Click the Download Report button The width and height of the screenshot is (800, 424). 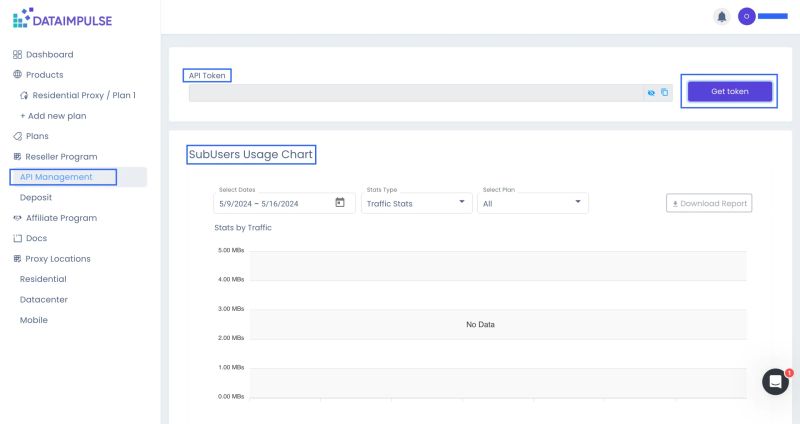pos(709,203)
